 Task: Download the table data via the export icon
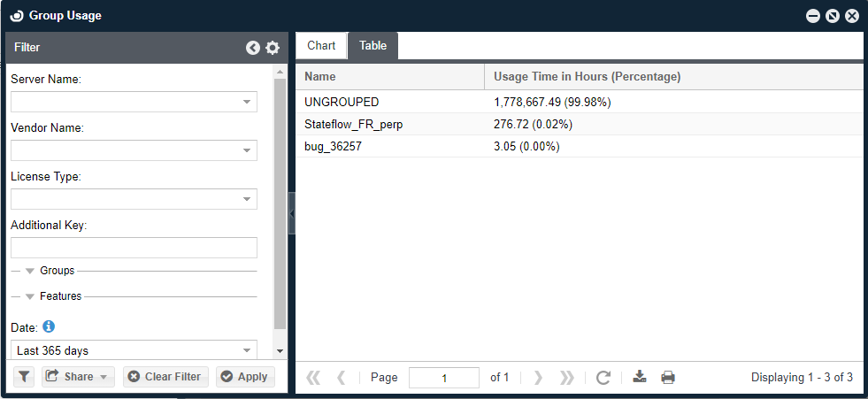(x=640, y=378)
